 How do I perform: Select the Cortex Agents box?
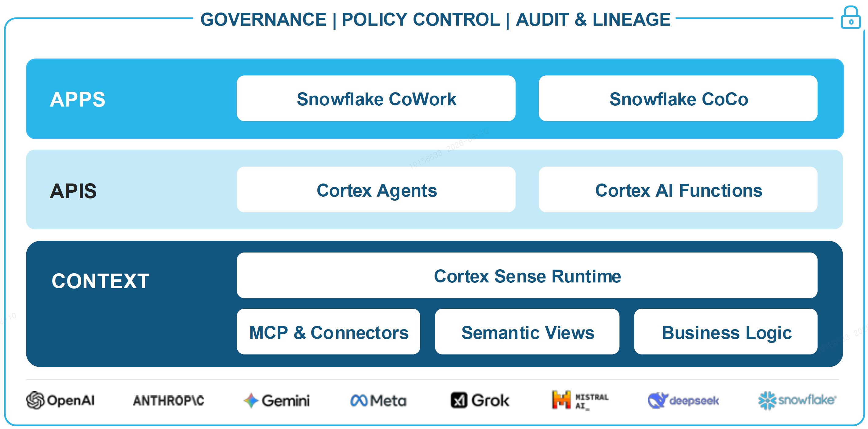(376, 189)
